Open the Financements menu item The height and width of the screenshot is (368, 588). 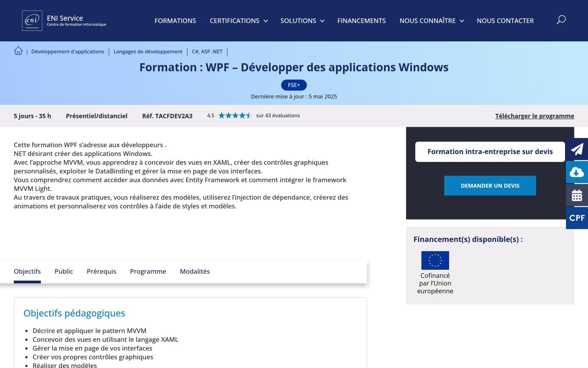361,21
